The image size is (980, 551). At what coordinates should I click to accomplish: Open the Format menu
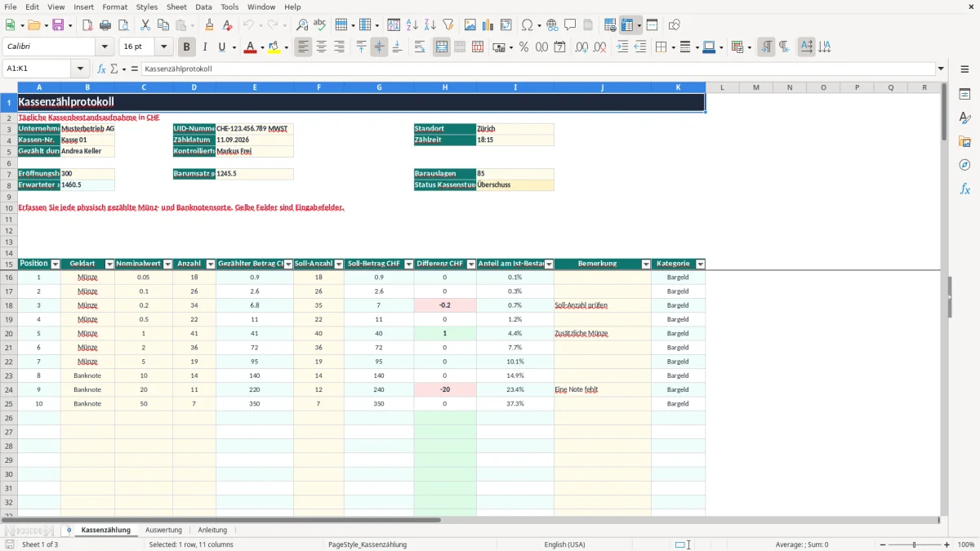(x=114, y=7)
